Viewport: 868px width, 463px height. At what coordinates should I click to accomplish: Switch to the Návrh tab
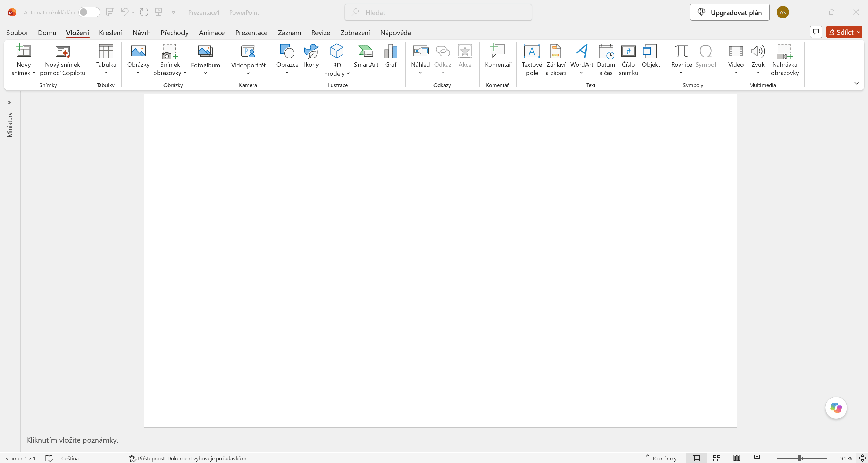pyautogui.click(x=141, y=32)
